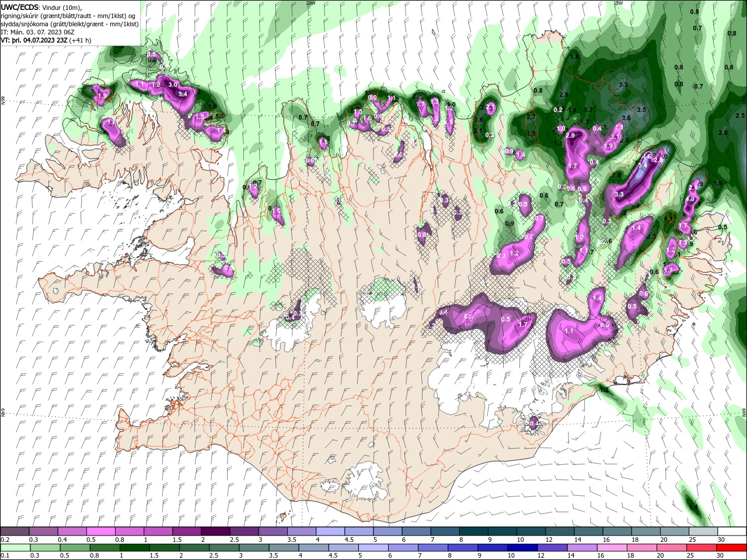The image size is (747, 560).
Task: Click the '20W' longitude label at top
Action: pos(310,3)
